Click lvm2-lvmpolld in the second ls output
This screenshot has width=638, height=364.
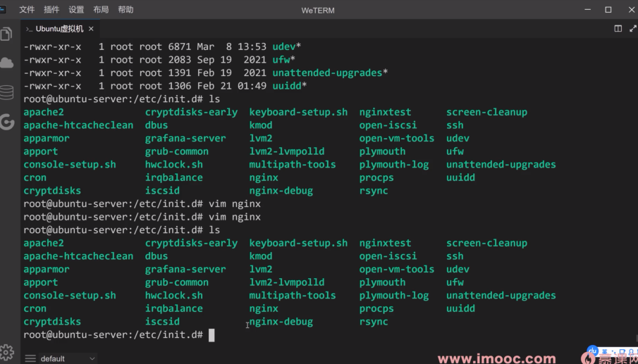287,282
